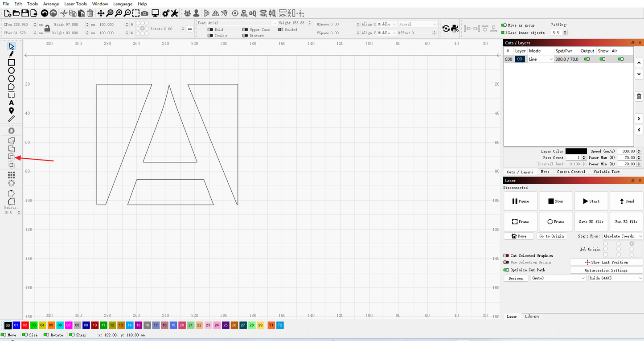
Task: Open the File menu
Action: 6,4
